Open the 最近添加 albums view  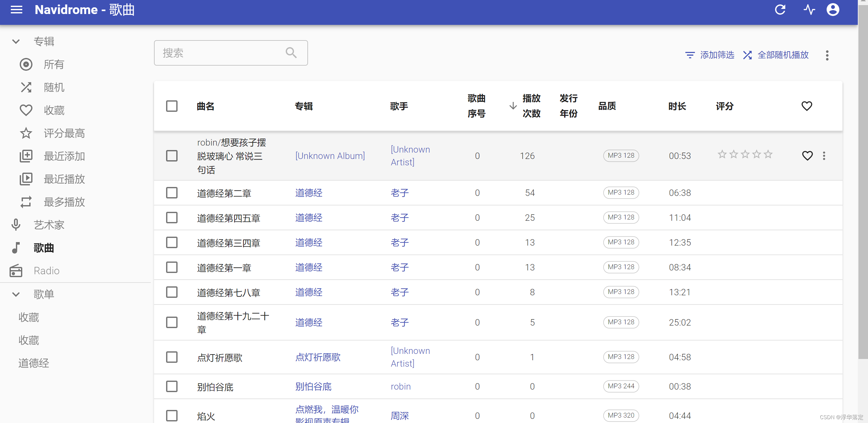[64, 156]
